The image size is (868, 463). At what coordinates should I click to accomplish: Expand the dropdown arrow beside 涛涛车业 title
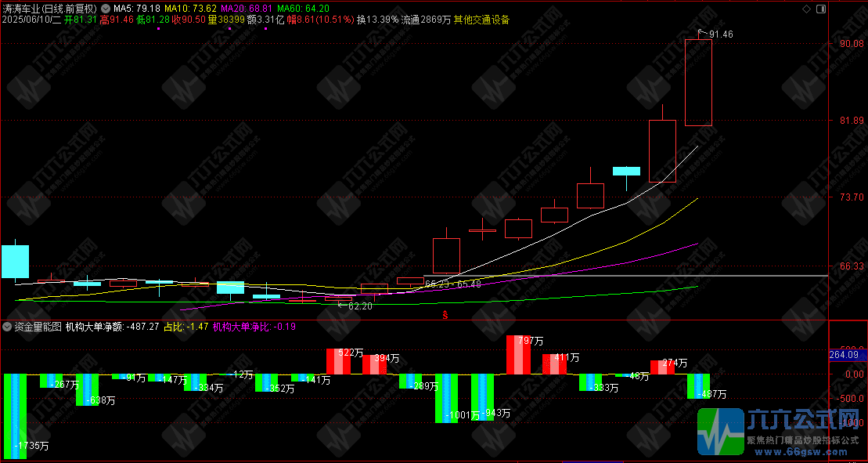(x=106, y=8)
